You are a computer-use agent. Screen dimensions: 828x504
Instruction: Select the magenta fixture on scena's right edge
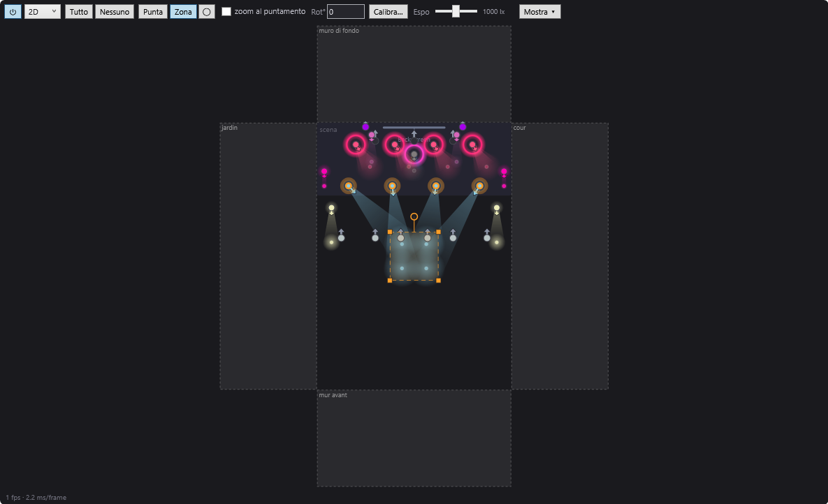[x=504, y=172]
